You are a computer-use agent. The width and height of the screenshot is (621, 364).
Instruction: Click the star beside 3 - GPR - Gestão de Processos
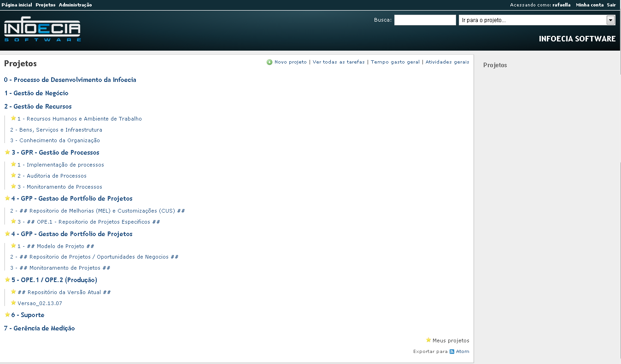click(x=7, y=152)
